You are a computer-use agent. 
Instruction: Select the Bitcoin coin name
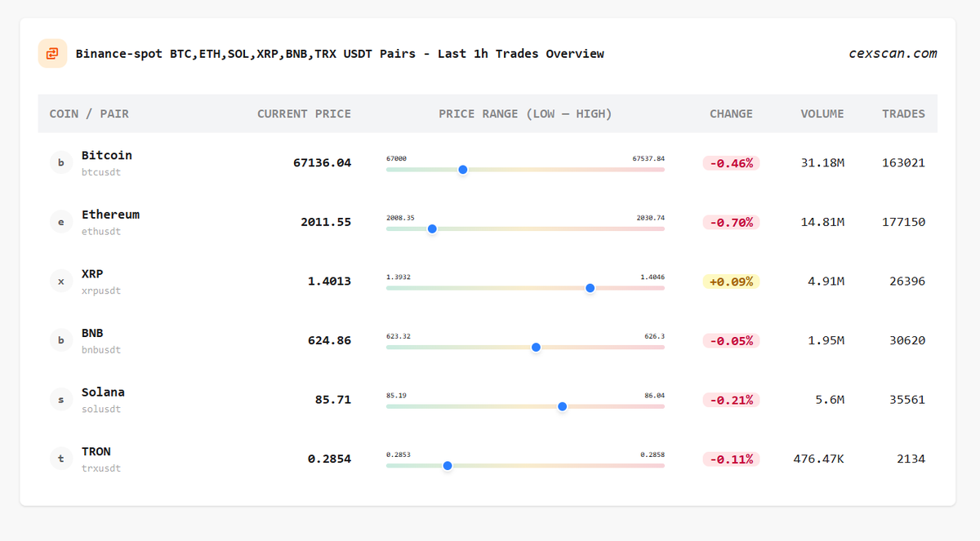(x=107, y=155)
